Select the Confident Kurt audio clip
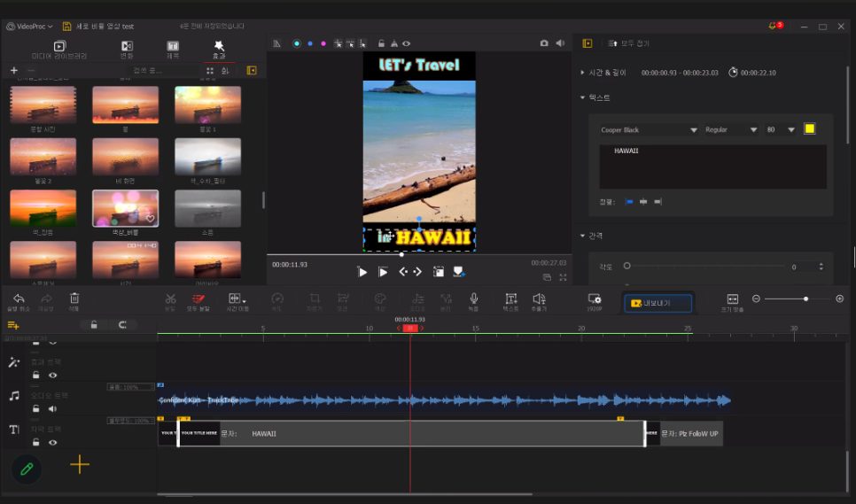This screenshot has width=856, height=504. point(444,400)
